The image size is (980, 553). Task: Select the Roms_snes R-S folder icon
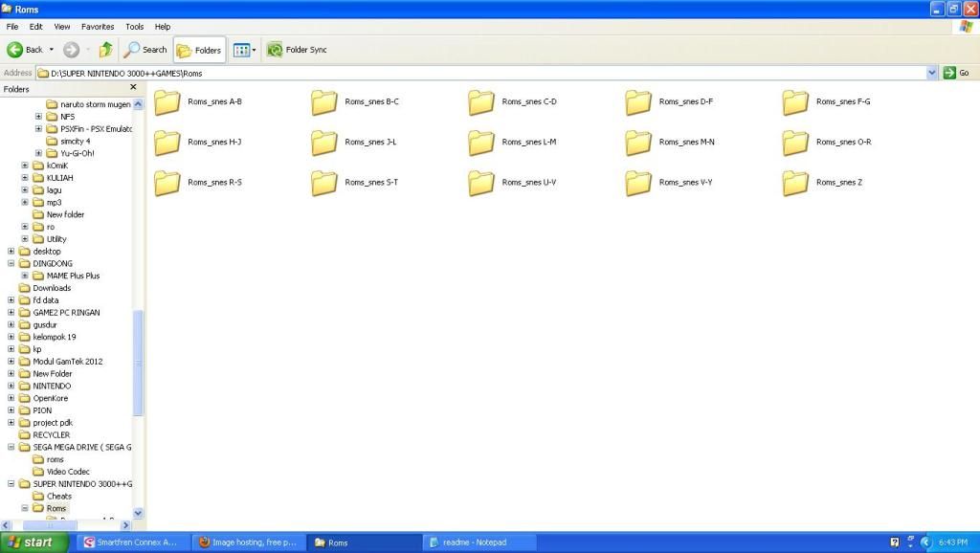pos(167,184)
